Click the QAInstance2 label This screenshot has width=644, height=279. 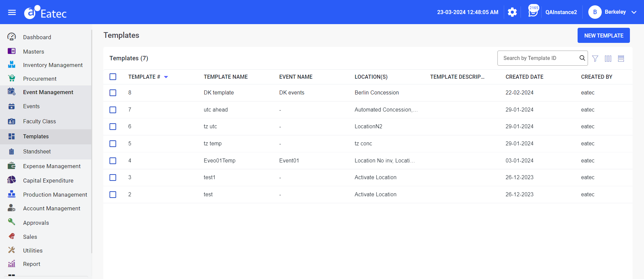561,12
